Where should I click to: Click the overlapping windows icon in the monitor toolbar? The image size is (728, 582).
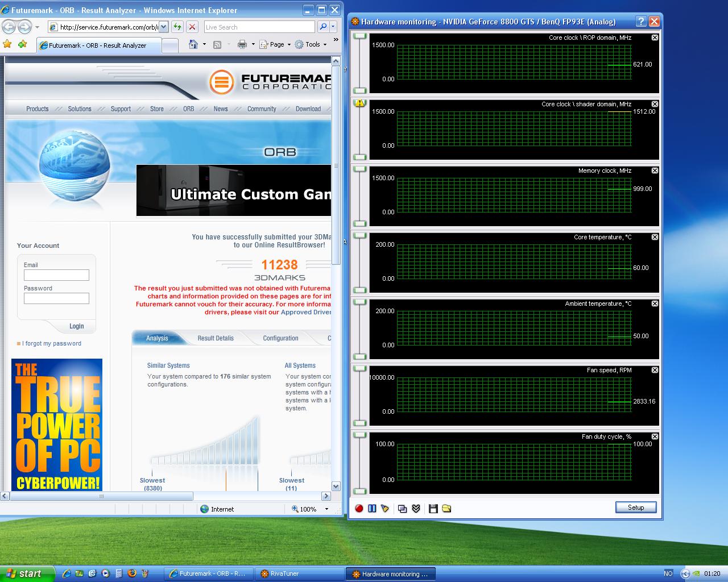403,508
